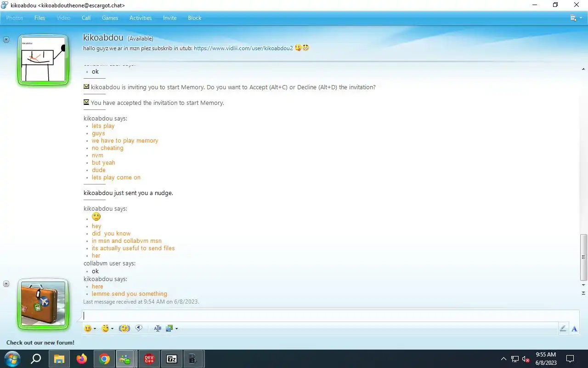Click the emoticons at end of status message
Screen dimensions: 588x368
[302, 47]
